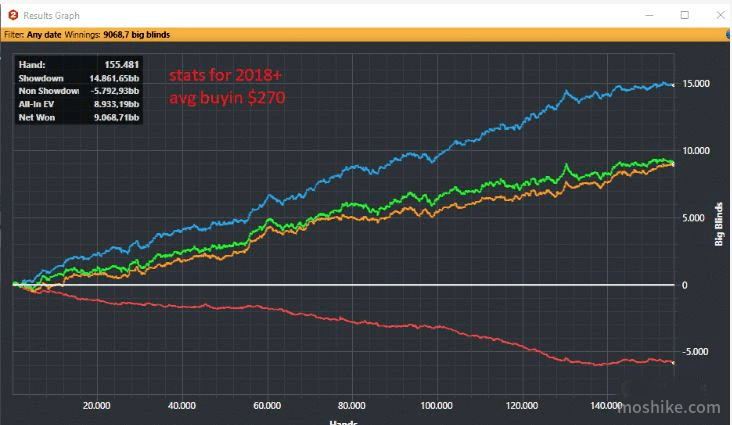Close the Results Graph window
Viewport: 732px width, 425px height.
coord(720,15)
